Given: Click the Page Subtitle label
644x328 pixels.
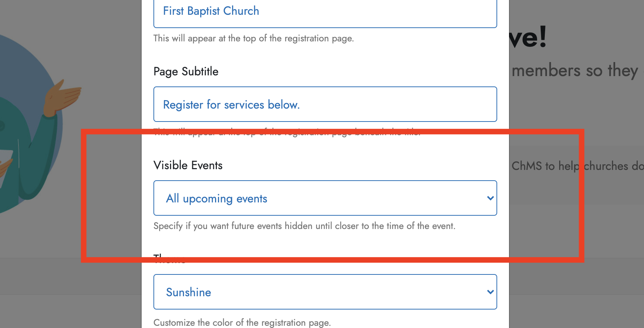Looking at the screenshot, I should click(186, 71).
